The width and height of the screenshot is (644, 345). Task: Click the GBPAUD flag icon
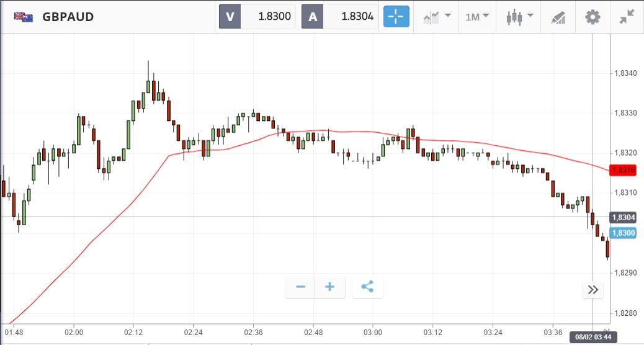tap(24, 17)
